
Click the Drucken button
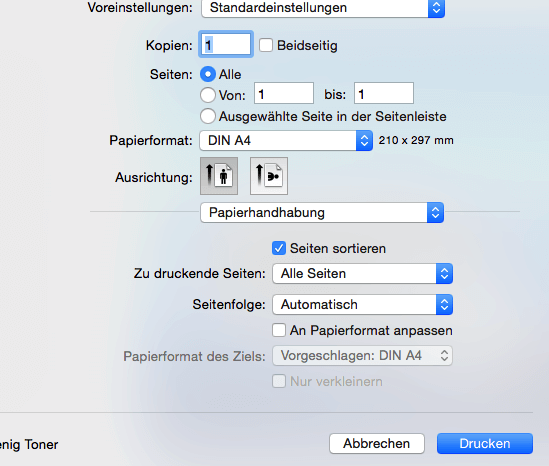point(485,444)
